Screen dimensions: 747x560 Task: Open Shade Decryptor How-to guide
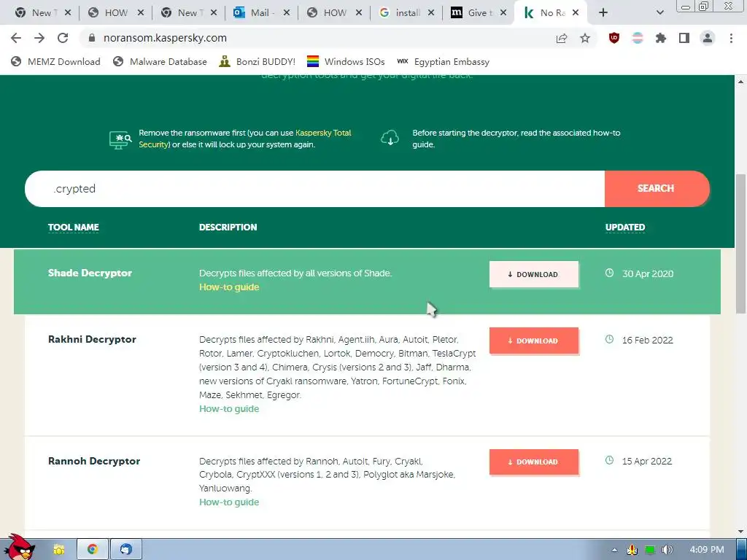click(x=229, y=287)
